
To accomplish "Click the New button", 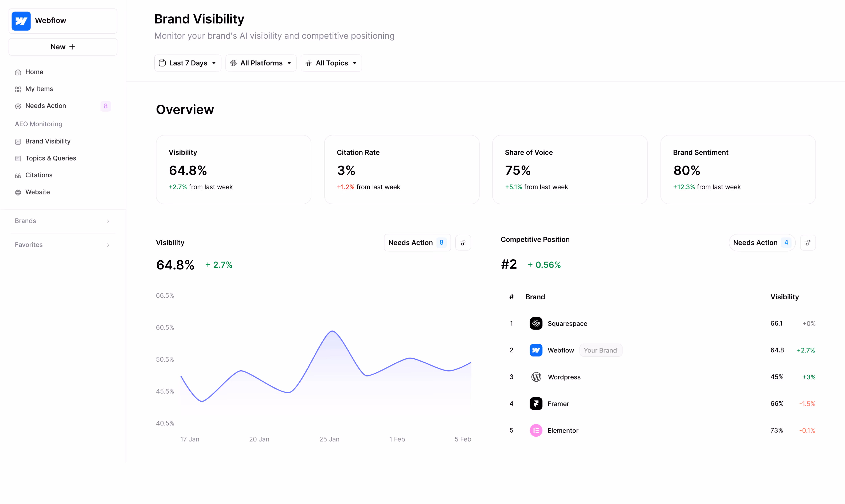I will click(63, 47).
